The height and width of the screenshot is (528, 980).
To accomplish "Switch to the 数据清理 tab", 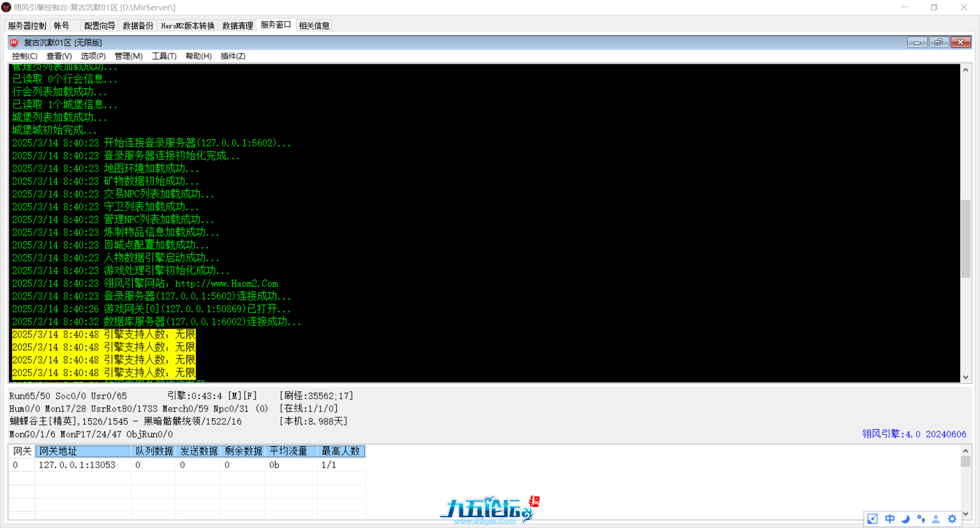I will [237, 26].
